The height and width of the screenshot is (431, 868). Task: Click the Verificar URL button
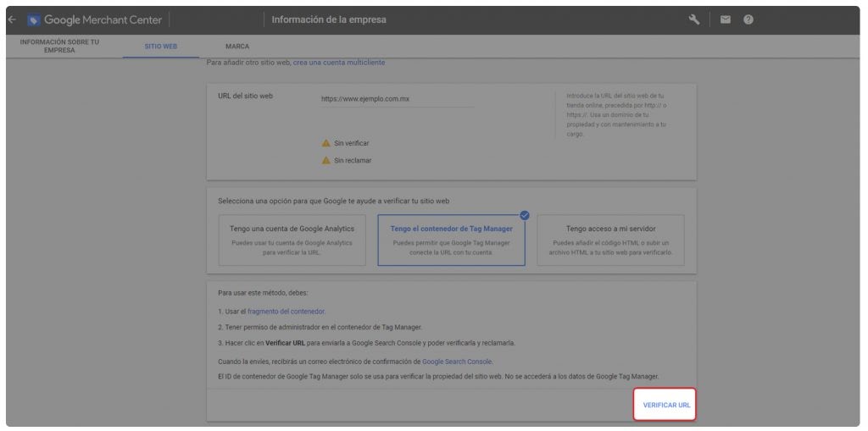pos(666,405)
